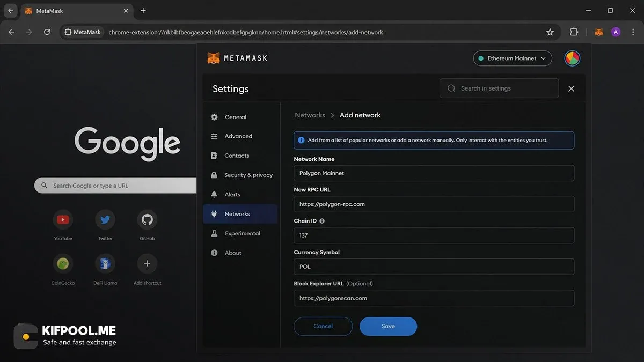This screenshot has width=644, height=362.
Task: Open Chrome three-dot menu
Action: point(632,32)
